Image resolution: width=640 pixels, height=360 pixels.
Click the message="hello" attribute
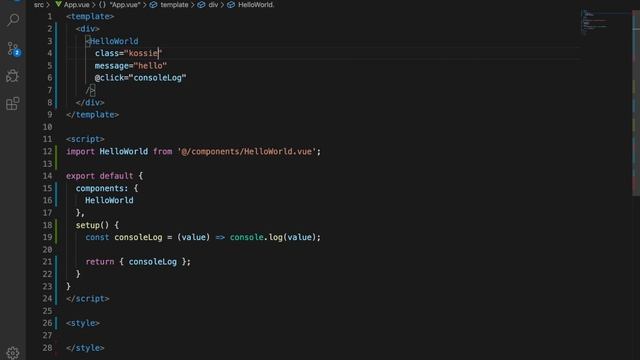(x=131, y=66)
